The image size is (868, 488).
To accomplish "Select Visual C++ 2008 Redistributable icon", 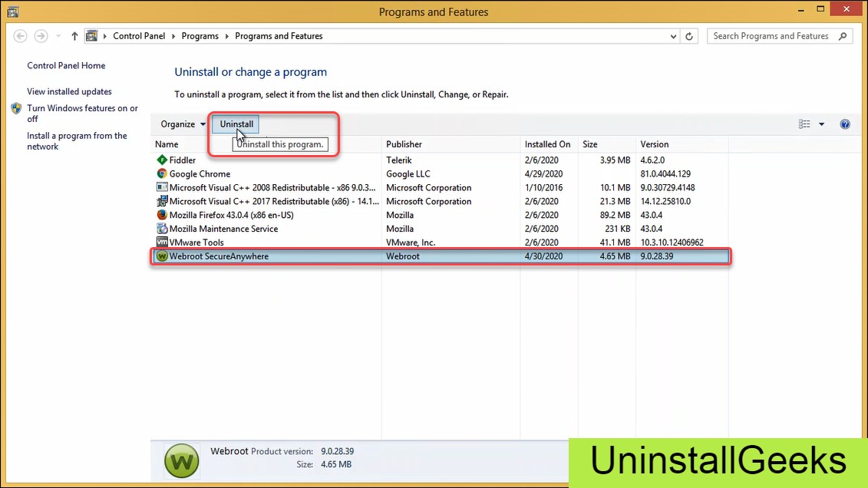I will click(162, 187).
